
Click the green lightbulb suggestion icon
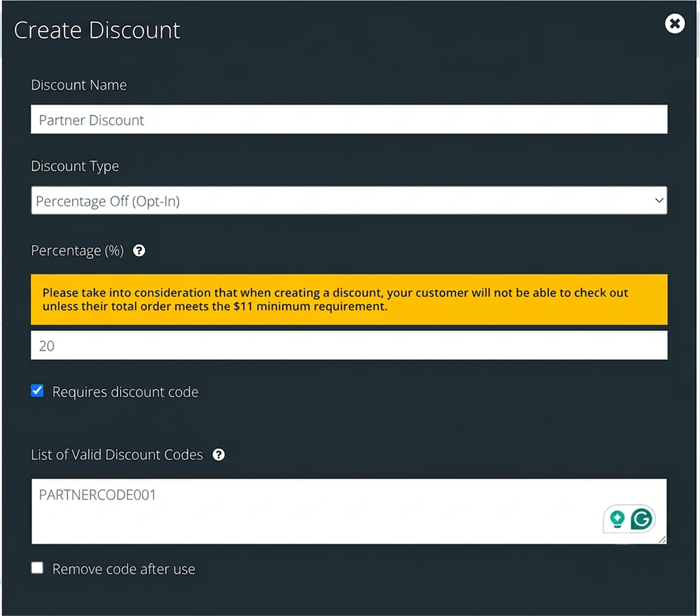coord(617,519)
